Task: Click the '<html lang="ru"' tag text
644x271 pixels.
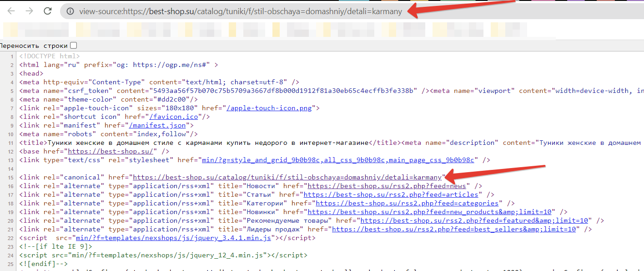Action: click(x=50, y=65)
